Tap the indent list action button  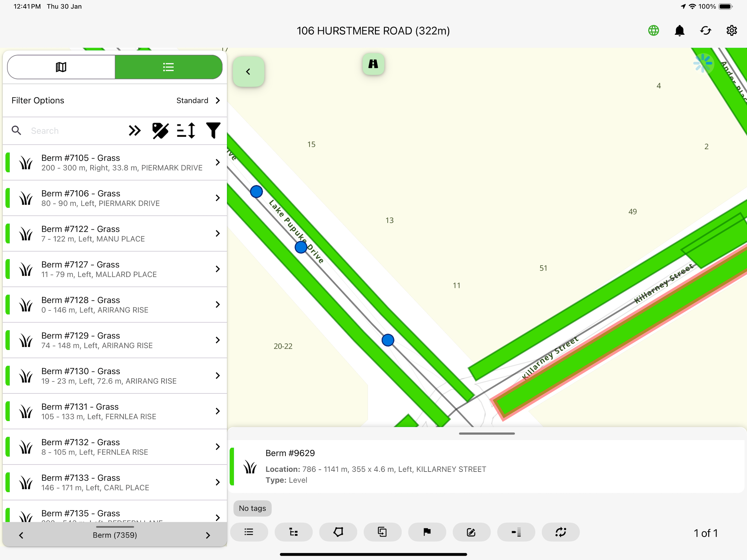point(516,532)
